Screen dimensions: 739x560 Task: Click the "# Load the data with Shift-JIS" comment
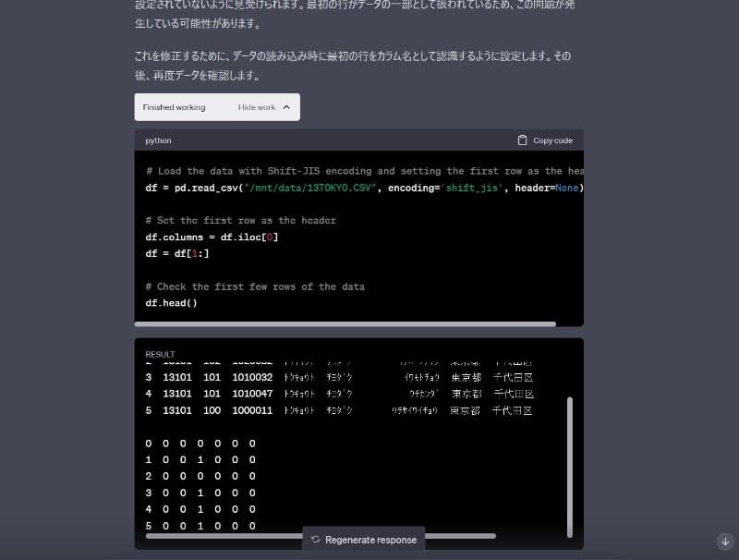(x=364, y=171)
